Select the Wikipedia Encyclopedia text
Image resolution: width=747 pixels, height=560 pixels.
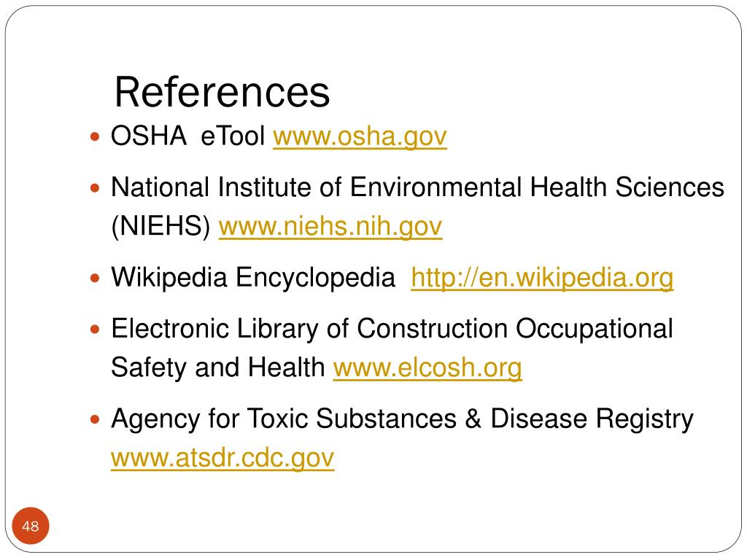pos(253,278)
